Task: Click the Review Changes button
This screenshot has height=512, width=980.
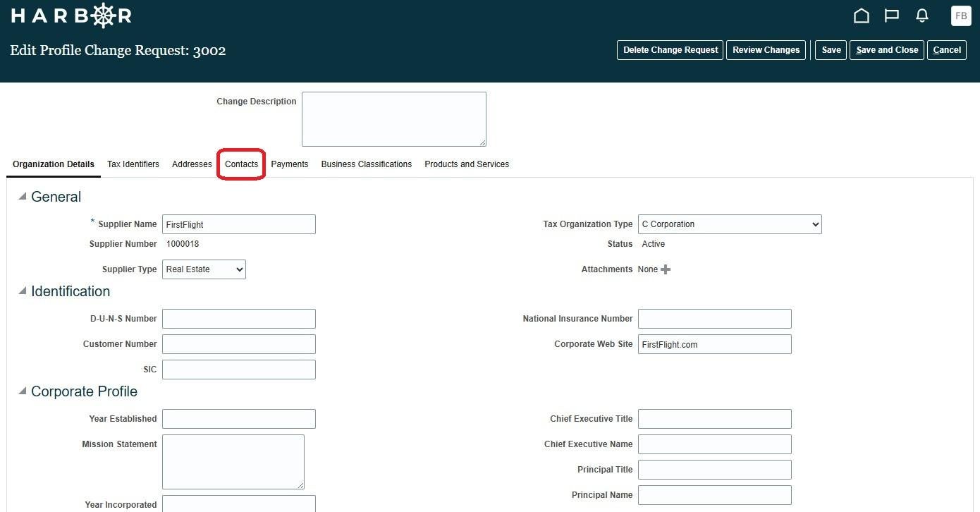Action: (x=766, y=50)
